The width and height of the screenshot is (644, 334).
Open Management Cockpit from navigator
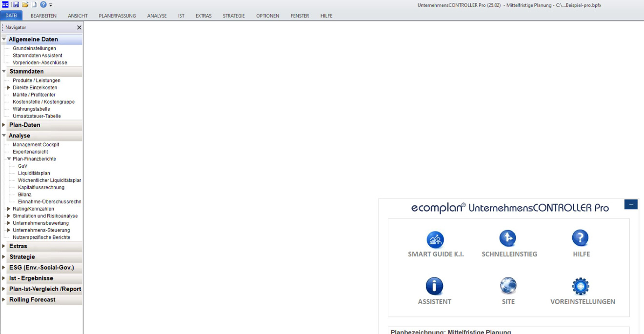pyautogui.click(x=36, y=145)
